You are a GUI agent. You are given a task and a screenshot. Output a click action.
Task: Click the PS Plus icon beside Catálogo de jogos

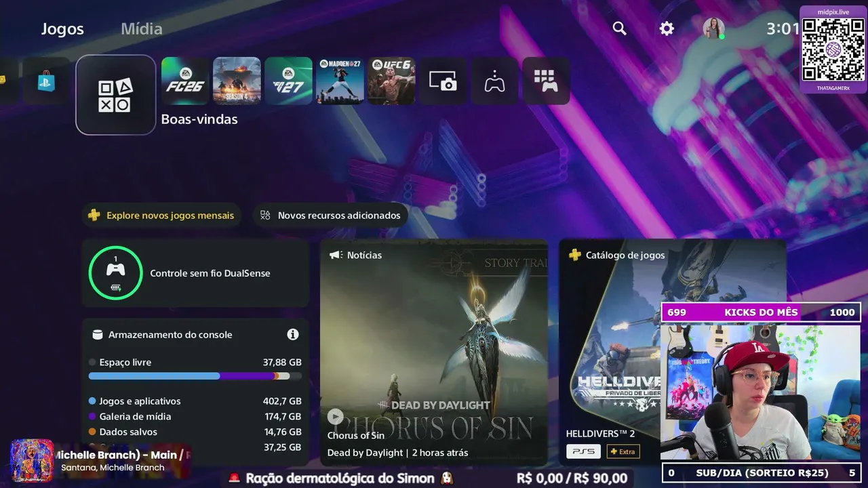pyautogui.click(x=574, y=255)
